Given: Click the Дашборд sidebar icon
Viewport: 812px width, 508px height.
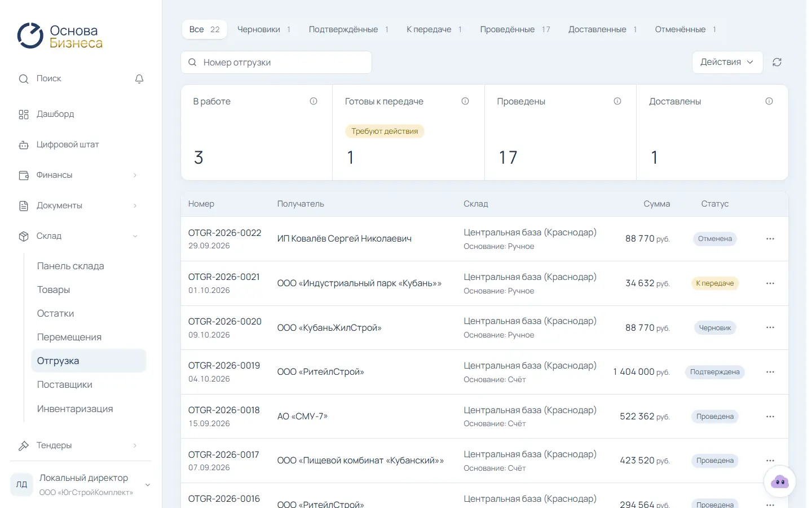Looking at the screenshot, I should pyautogui.click(x=24, y=115).
